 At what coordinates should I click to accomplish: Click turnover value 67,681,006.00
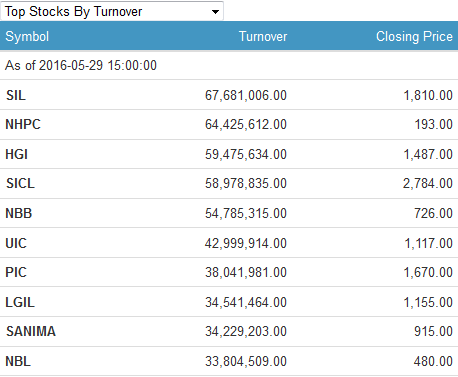pyautogui.click(x=246, y=95)
